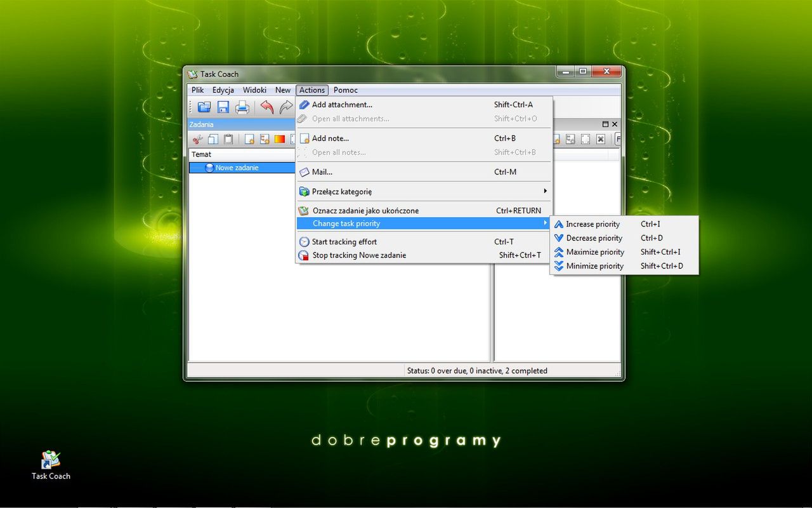Choose Add note... from the Actions menu
Screen dimensions: 812x508
point(424,138)
